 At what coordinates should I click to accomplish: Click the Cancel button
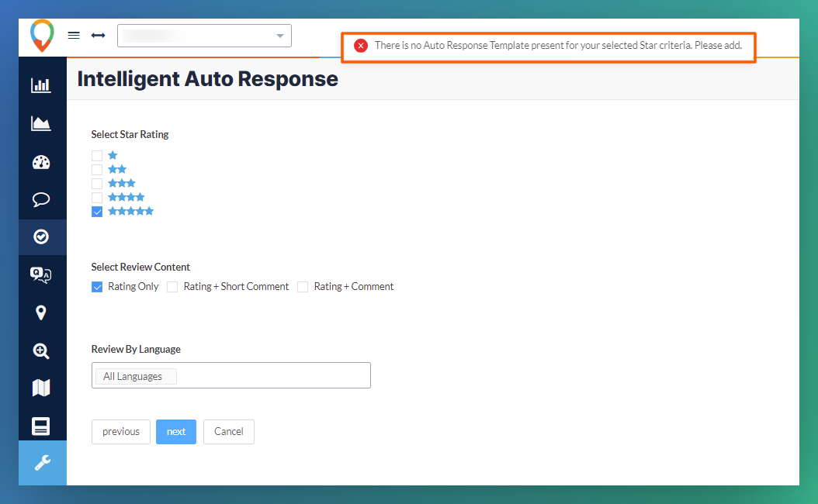coord(228,432)
